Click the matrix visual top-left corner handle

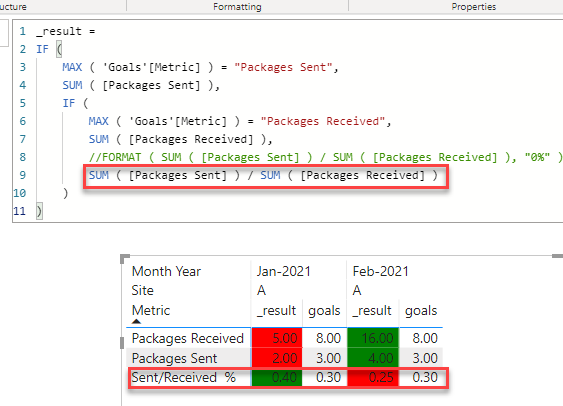(x=124, y=258)
